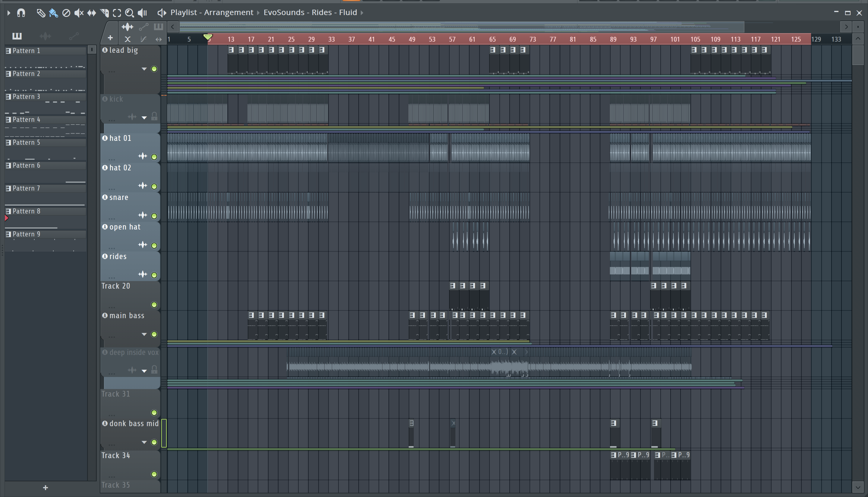This screenshot has height=497, width=868.
Task: Open arrow after Playlist - Arrangement breadcrumb
Action: [258, 13]
